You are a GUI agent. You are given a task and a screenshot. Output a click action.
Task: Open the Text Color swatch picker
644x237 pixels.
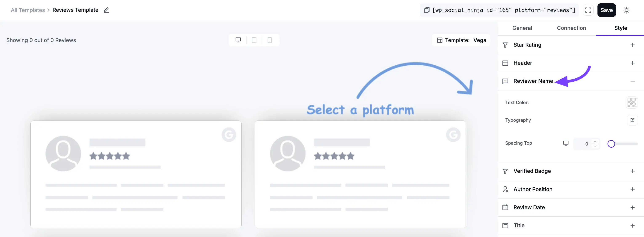(632, 102)
